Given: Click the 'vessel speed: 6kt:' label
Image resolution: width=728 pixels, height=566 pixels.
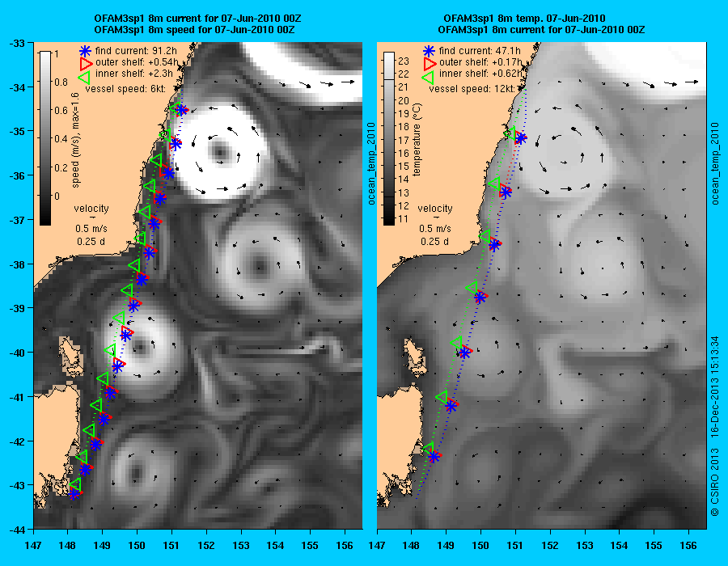Looking at the screenshot, I should click(125, 88).
